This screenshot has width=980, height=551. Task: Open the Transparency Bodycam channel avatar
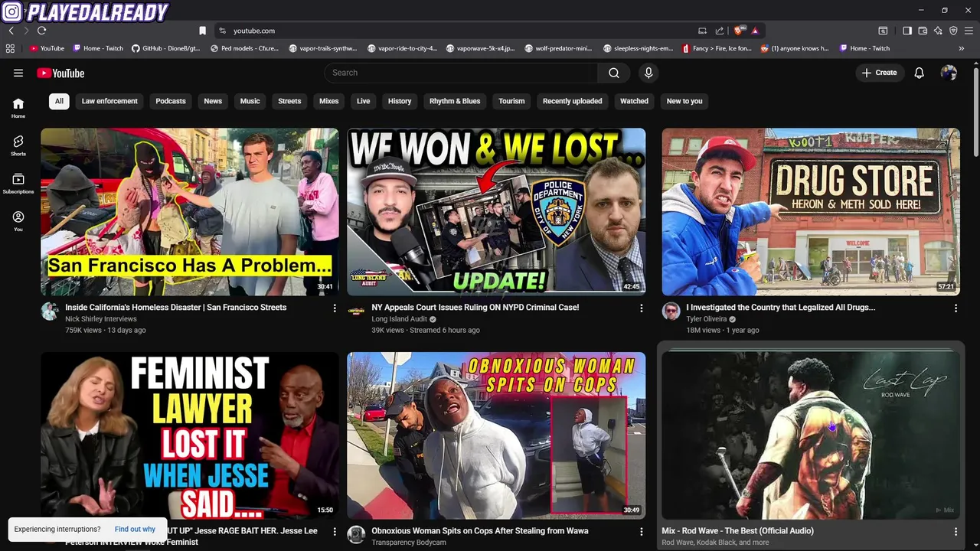pos(356,534)
